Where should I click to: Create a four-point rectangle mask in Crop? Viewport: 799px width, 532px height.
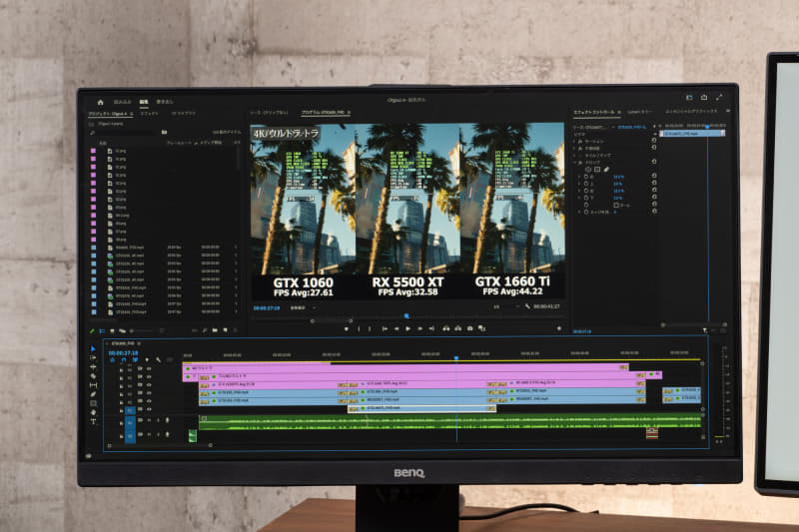coord(597,170)
